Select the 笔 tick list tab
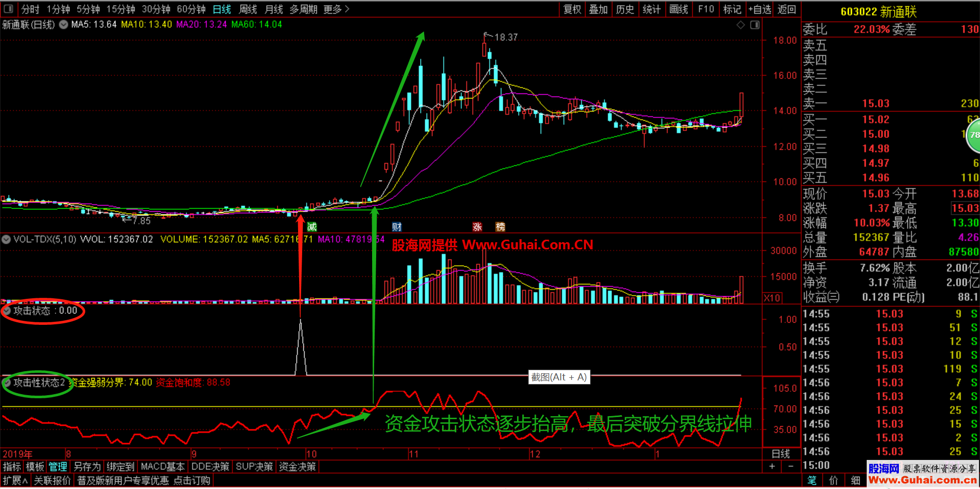Image resolution: width=980 pixels, height=489 pixels. (812, 480)
